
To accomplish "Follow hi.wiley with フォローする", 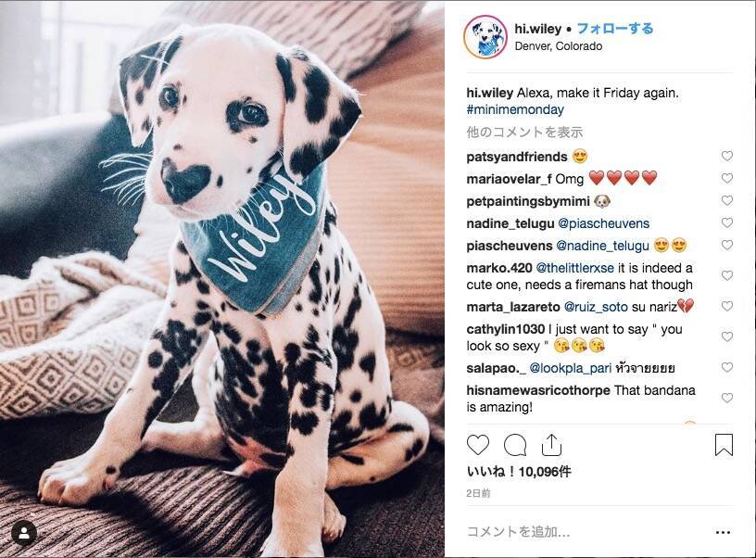I will click(x=615, y=29).
